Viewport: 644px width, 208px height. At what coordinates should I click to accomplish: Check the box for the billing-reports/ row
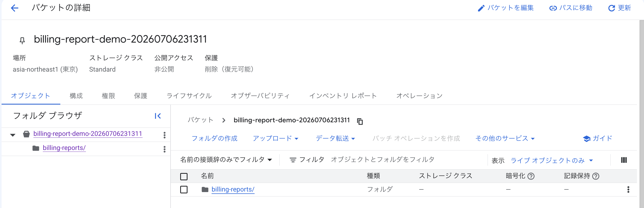[184, 189]
